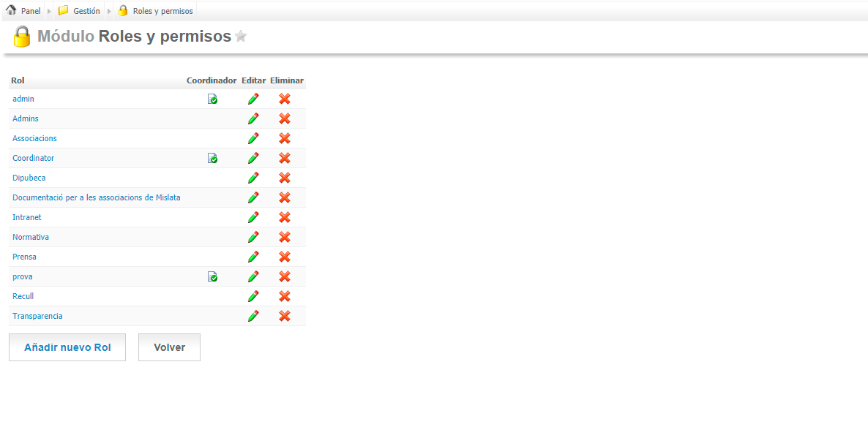Edit the Dipubeca role
Image resolution: width=868 pixels, height=438 pixels.
pyautogui.click(x=253, y=178)
